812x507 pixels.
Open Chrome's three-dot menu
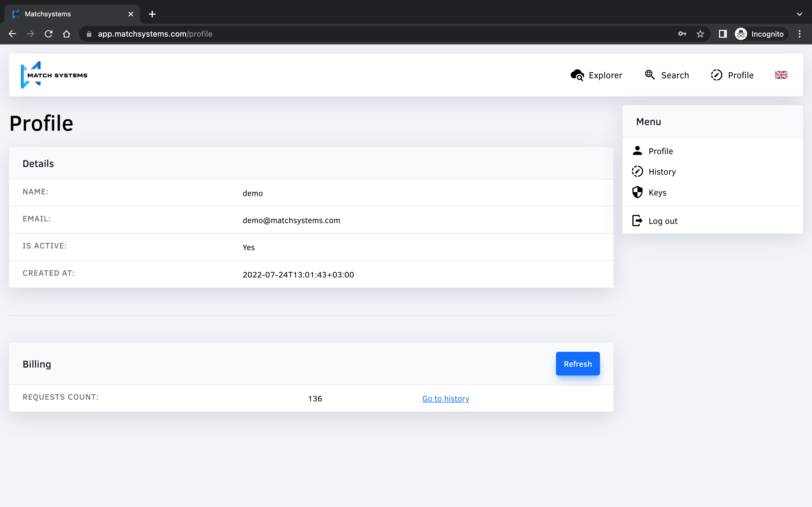tap(800, 34)
